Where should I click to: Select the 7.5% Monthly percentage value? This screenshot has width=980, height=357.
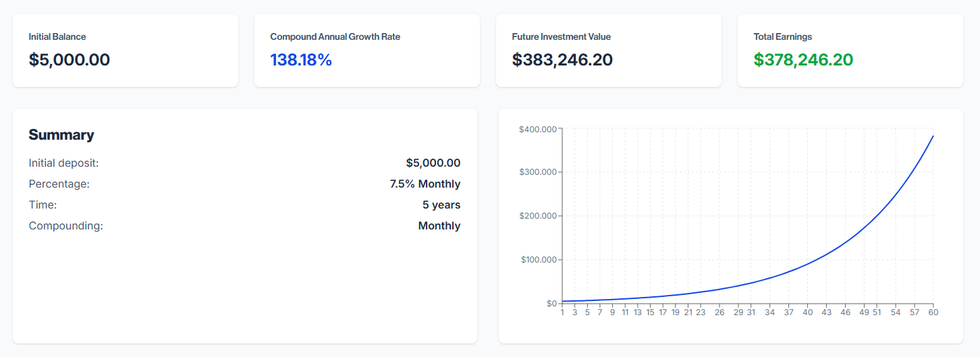click(x=425, y=184)
